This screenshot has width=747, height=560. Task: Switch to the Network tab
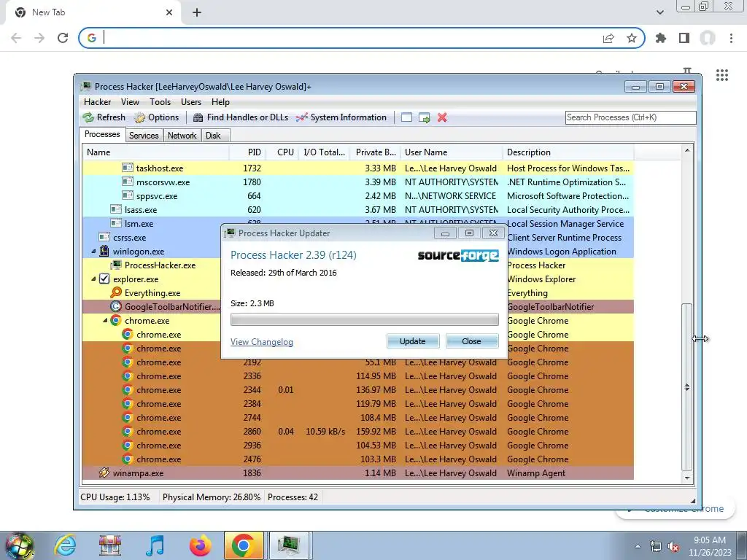[x=182, y=135]
